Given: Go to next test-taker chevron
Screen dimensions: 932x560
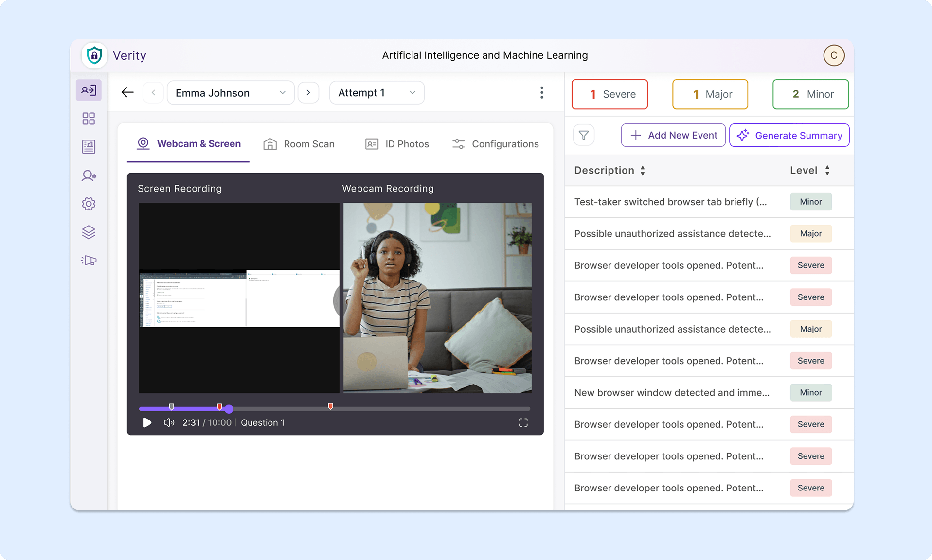Looking at the screenshot, I should click(308, 92).
